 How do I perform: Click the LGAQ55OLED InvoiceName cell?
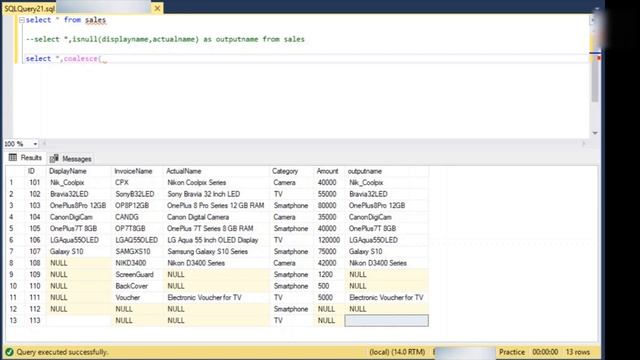138,240
